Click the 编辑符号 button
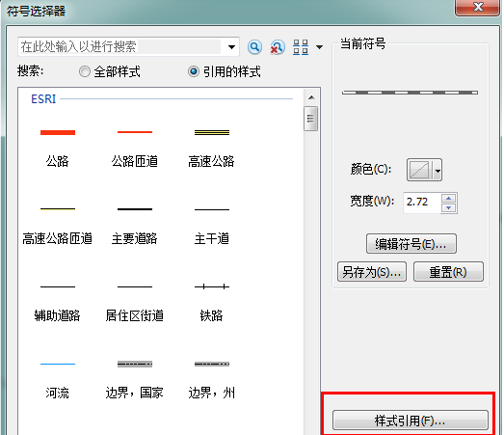Image resolution: width=504 pixels, height=435 pixels. 411,244
